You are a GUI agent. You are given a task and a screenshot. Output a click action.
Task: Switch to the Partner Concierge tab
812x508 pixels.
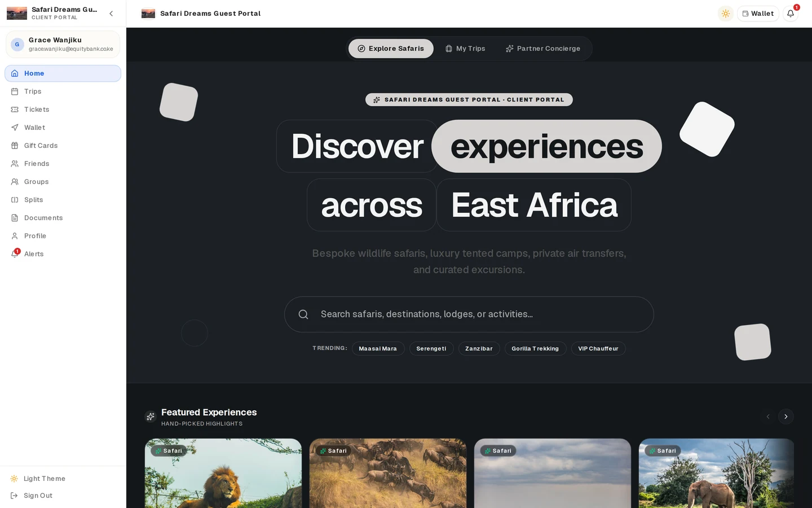coord(543,49)
